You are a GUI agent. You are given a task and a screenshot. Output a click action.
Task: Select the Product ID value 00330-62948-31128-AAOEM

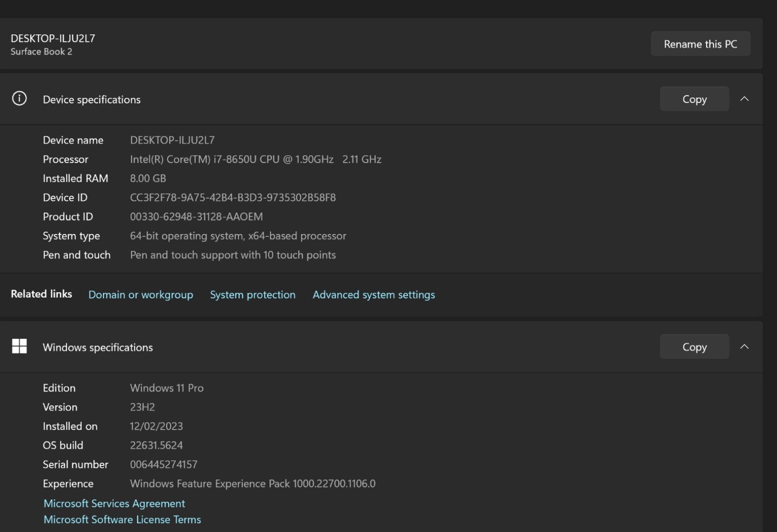(196, 217)
